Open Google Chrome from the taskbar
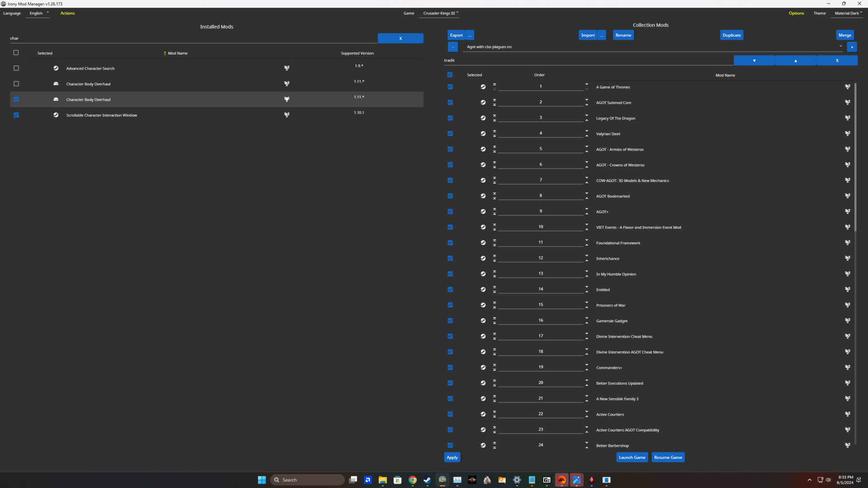Screen dimensions: 868x488 click(x=412, y=480)
